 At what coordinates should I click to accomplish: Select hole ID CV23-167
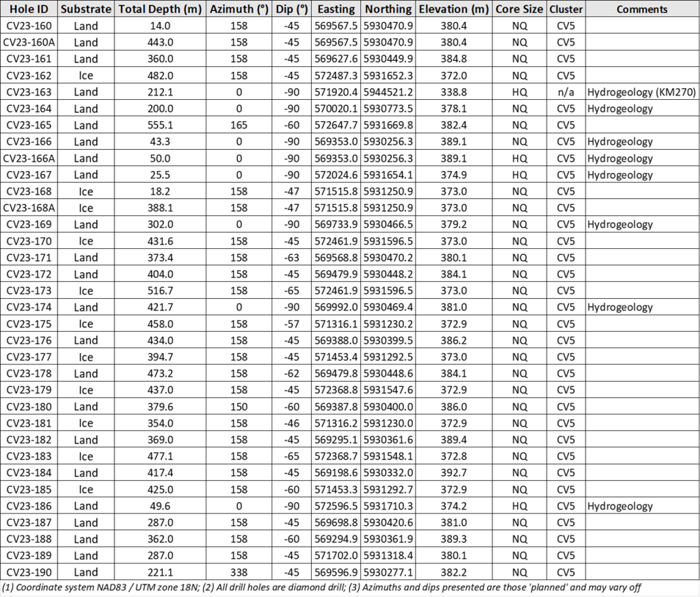coord(29,174)
